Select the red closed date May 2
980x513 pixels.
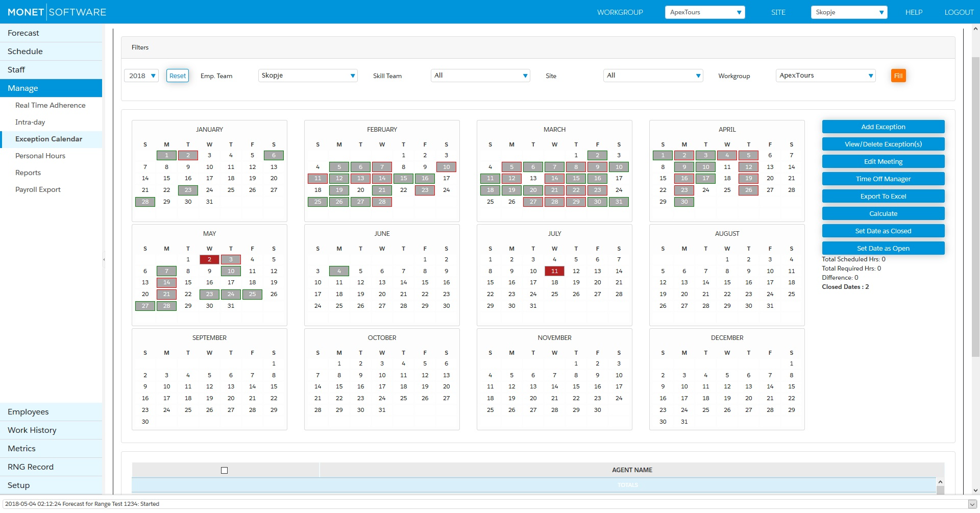209,259
